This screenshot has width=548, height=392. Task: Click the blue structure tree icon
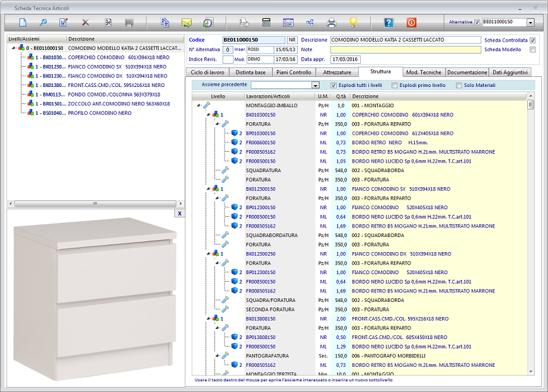coord(310,23)
